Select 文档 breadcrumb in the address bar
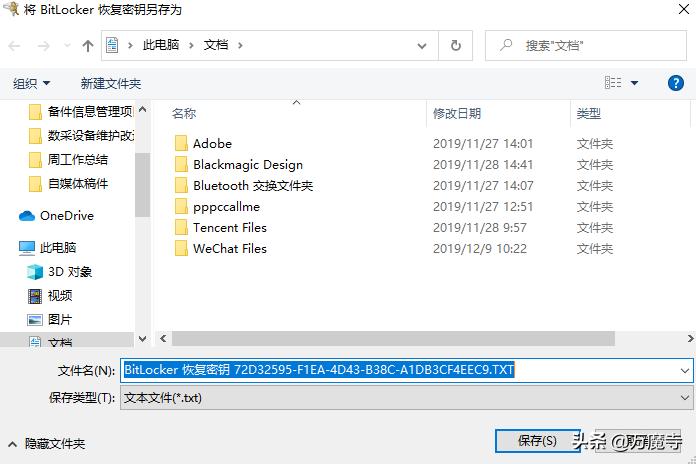 click(x=216, y=45)
